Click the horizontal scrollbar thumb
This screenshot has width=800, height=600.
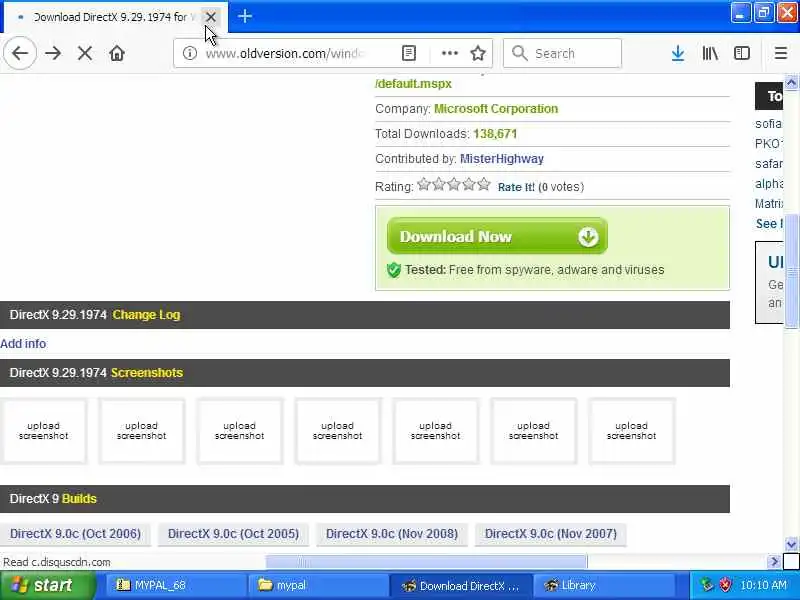(x=427, y=562)
